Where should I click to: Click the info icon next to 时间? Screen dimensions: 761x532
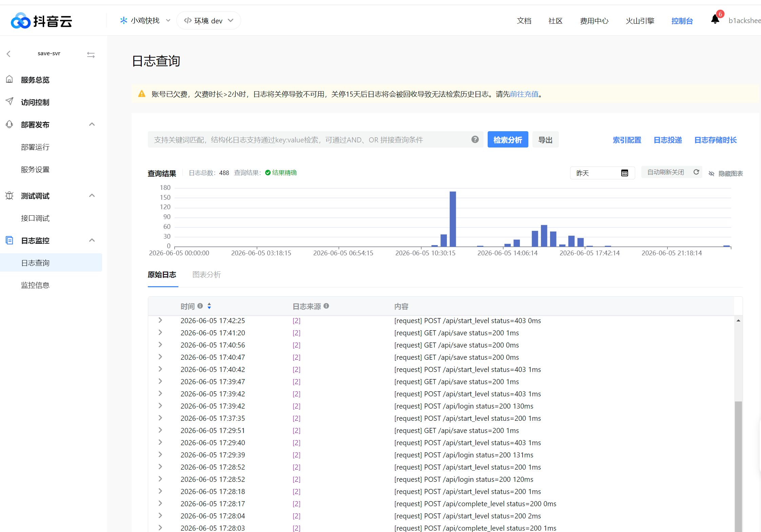200,306
